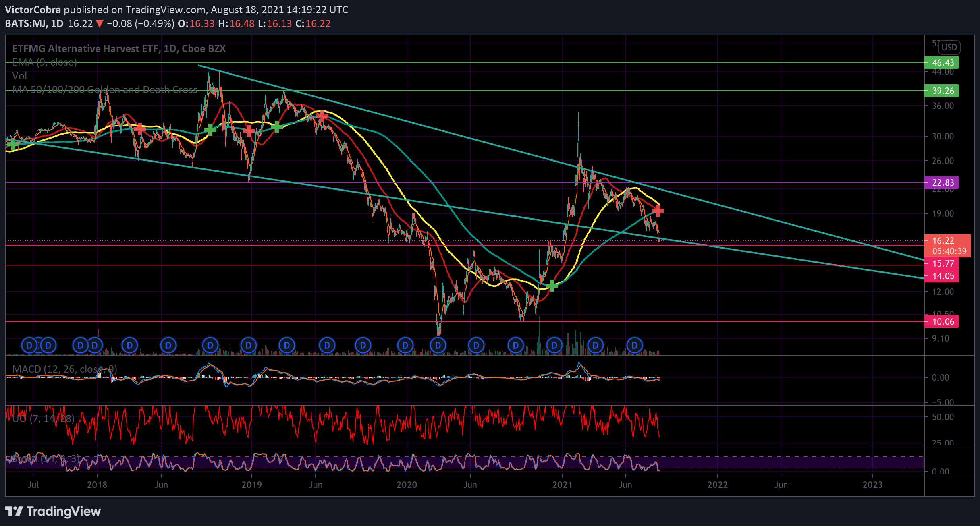Click the 2022 label on time axis
The width and height of the screenshot is (980, 526).
click(x=718, y=485)
